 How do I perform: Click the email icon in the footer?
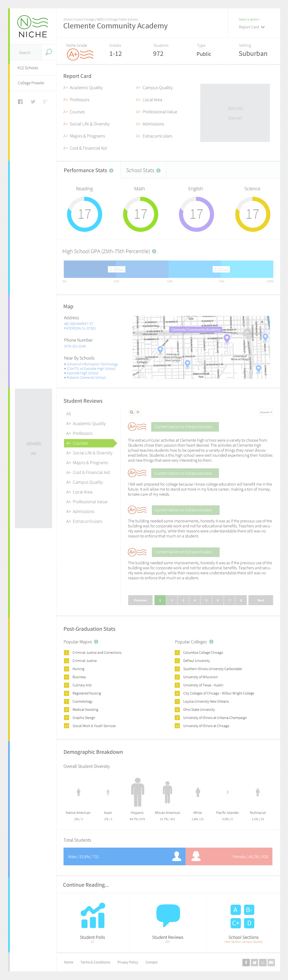[x=271, y=962]
